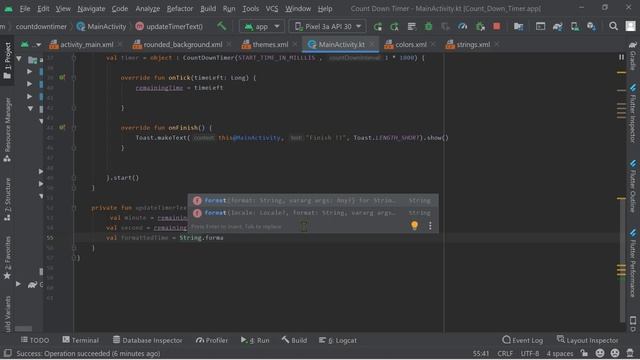
Task: Open the app run configuration dropdown
Action: click(262, 27)
